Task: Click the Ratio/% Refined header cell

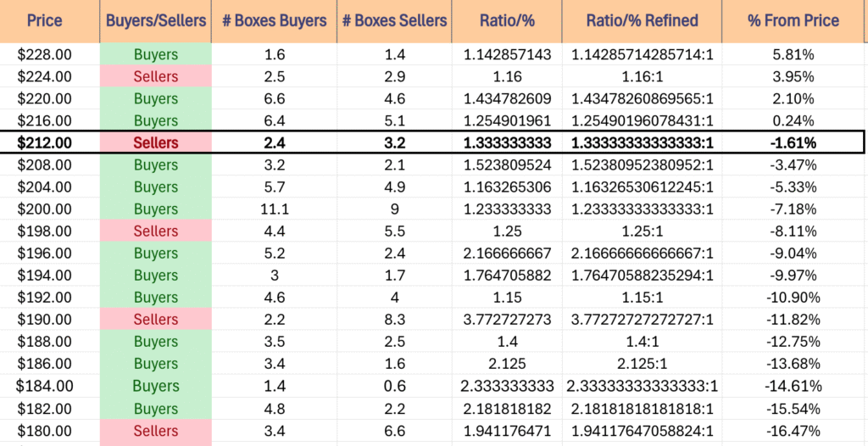Action: coord(642,21)
